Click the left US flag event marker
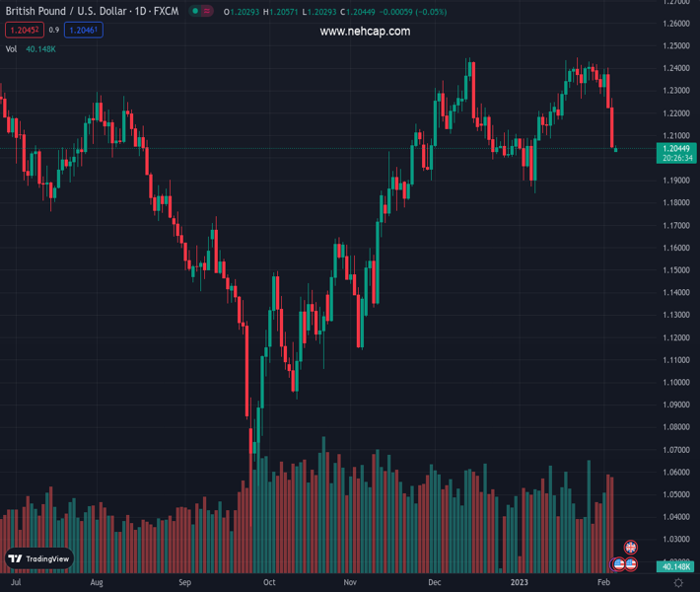The image size is (700, 592). (619, 564)
